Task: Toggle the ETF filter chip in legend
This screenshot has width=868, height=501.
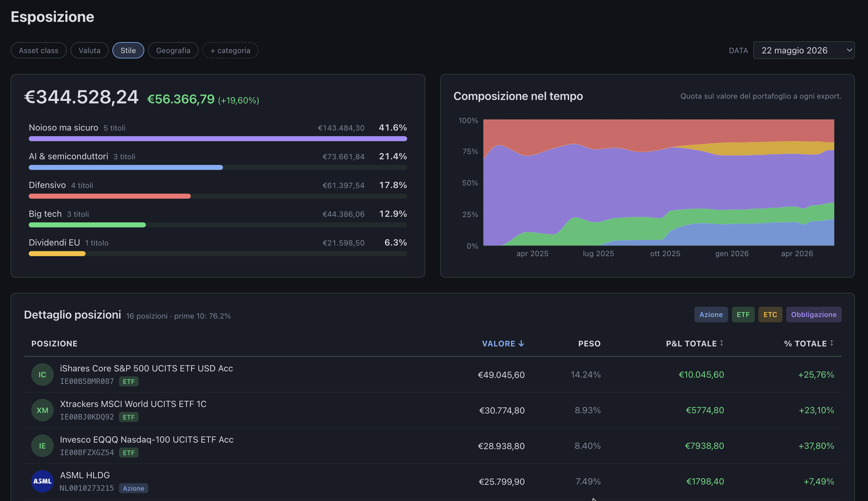Action: click(x=743, y=315)
